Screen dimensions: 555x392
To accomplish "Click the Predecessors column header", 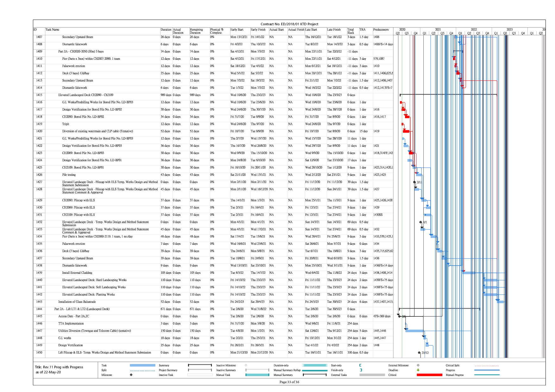I will click(x=381, y=30).
